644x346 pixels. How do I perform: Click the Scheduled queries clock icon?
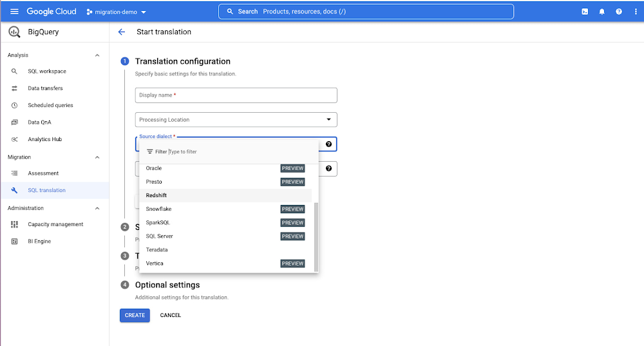(14, 105)
